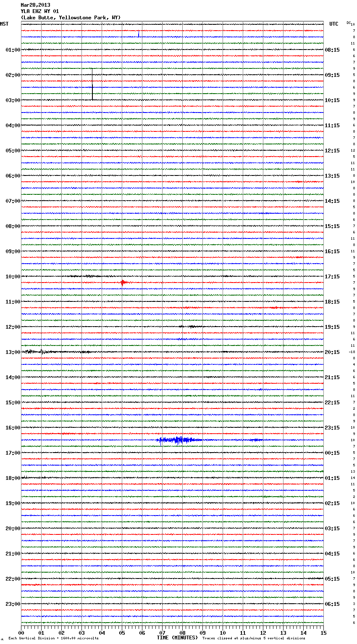This screenshot has width=357, height=644.
Task: Click the 00 minute axis tick label
Action: pos(21,633)
